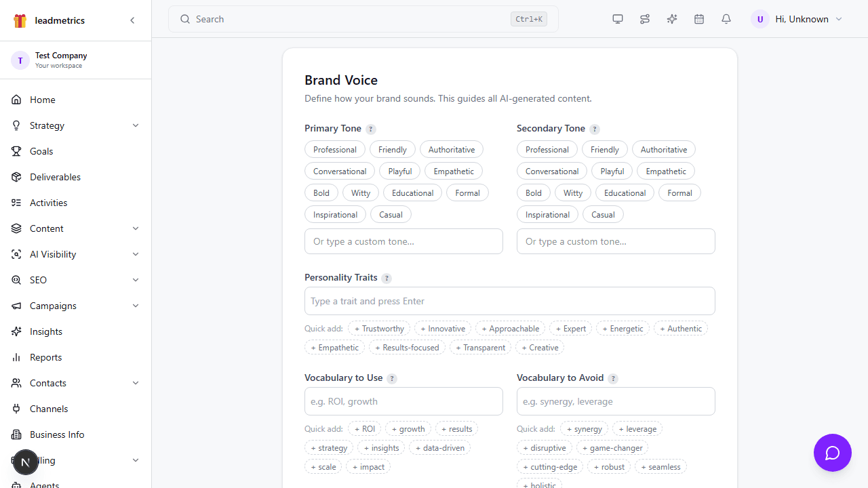Screen dimensions: 868x488
Task: Click the black N circle badge
Action: point(26,462)
